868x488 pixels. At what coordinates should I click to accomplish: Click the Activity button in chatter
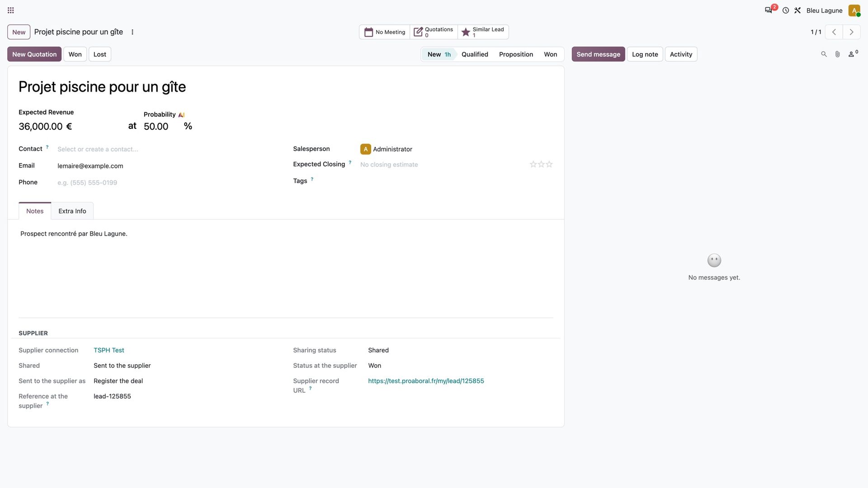pyautogui.click(x=681, y=54)
